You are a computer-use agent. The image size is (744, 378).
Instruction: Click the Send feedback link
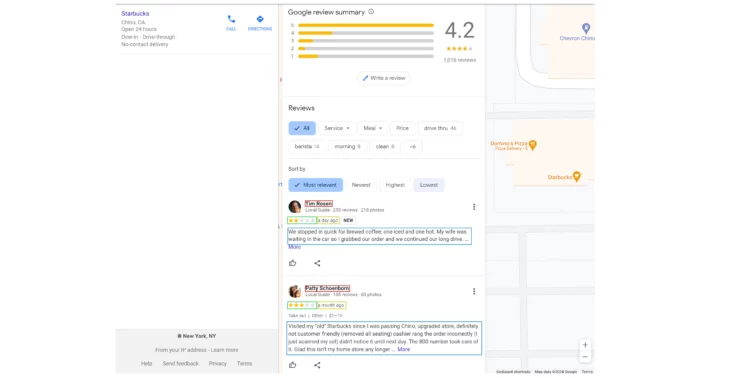(180, 363)
